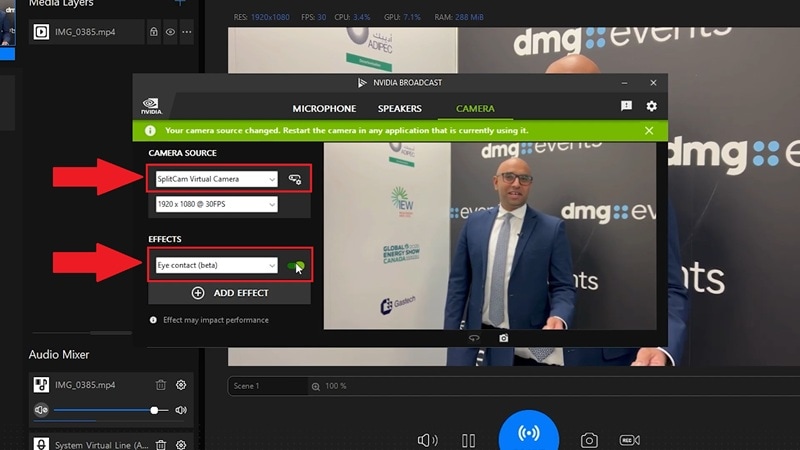Open the NVIDIA Broadcast settings gear
The image size is (800, 450).
click(652, 106)
